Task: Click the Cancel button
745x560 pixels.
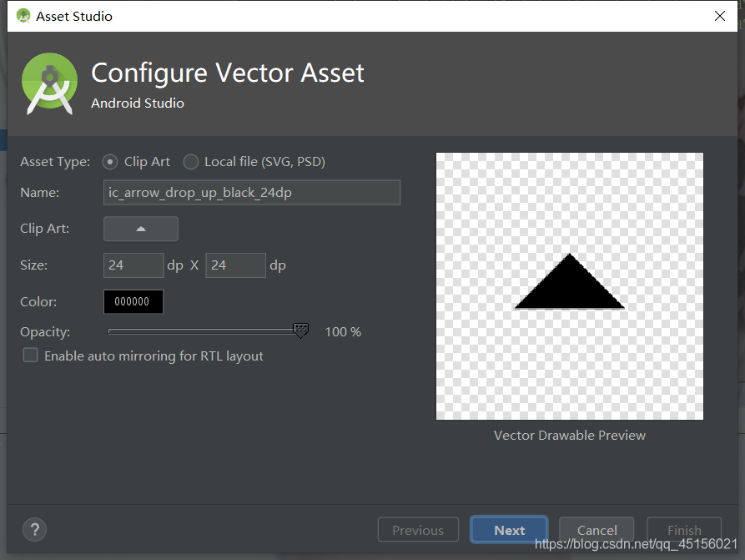Action: (597, 530)
